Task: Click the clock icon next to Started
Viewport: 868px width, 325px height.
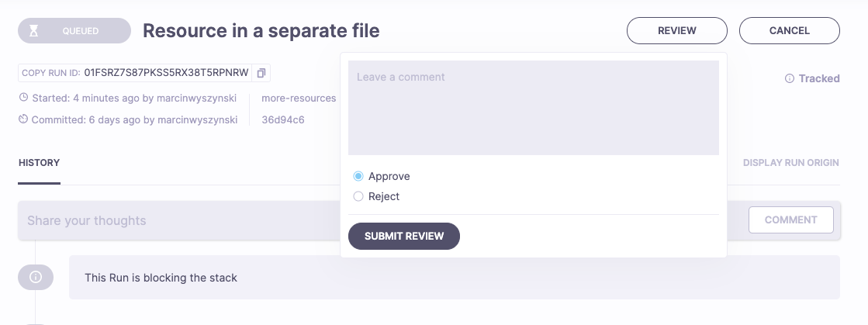Action: pyautogui.click(x=24, y=99)
